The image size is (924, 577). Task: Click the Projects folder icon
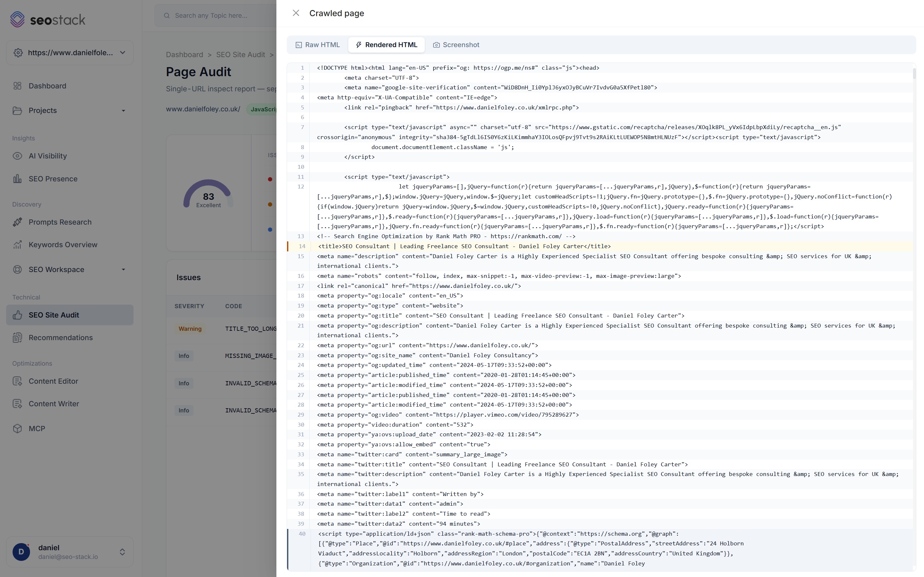17,110
